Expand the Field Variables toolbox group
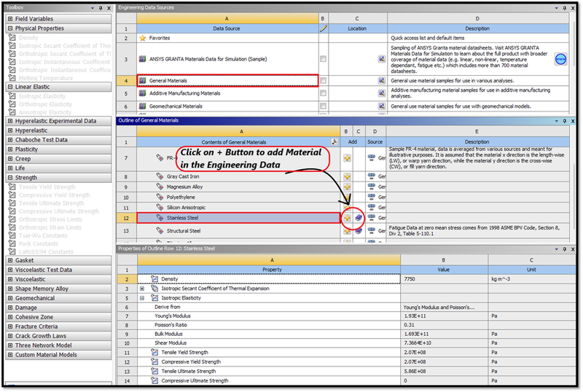This screenshot has width=583, height=392. tap(10, 19)
